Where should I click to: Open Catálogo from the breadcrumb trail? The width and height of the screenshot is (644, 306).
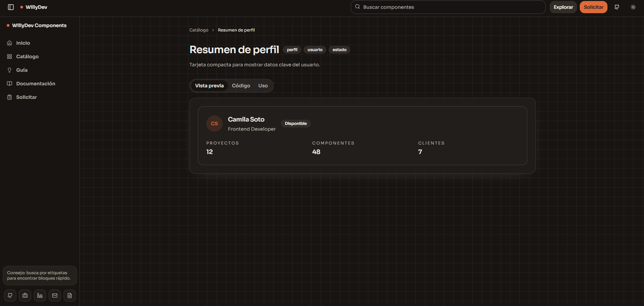(199, 30)
